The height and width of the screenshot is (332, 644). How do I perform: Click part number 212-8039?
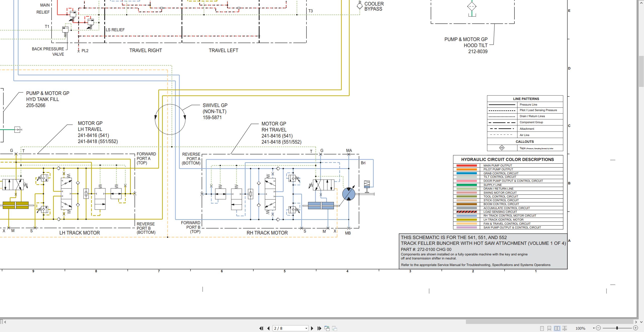pos(478,51)
